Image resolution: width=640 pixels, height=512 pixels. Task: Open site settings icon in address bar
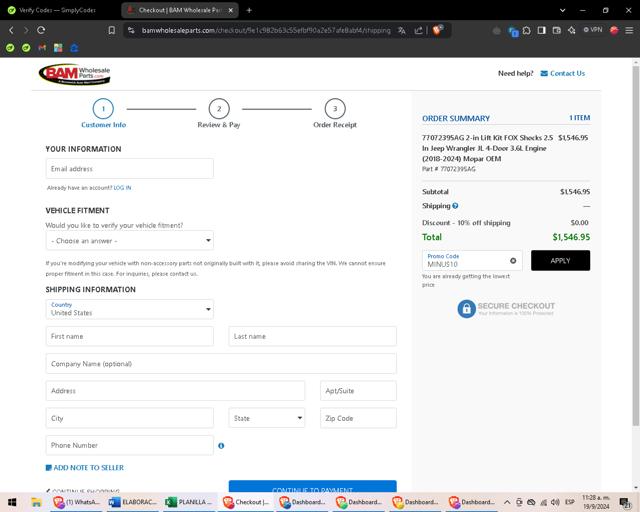pyautogui.click(x=131, y=30)
